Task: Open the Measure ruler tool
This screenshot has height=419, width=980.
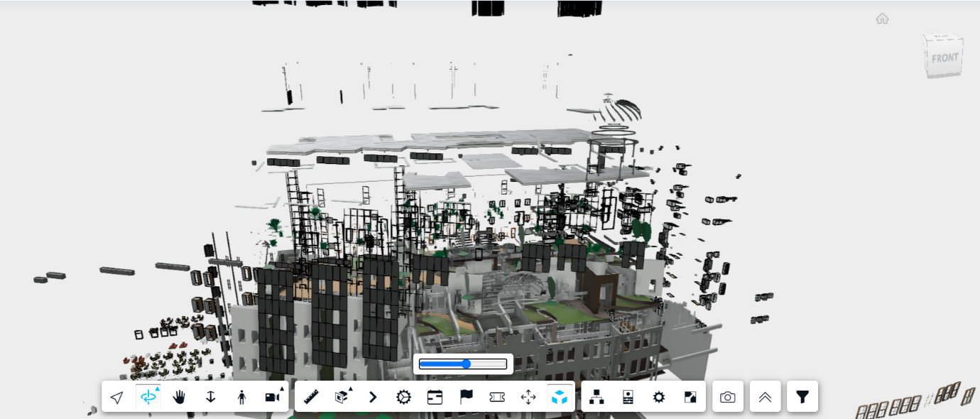Action: click(311, 397)
